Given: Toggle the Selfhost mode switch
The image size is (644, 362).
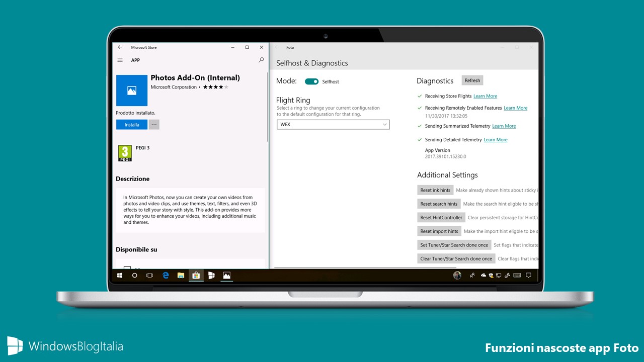Looking at the screenshot, I should pos(311,81).
